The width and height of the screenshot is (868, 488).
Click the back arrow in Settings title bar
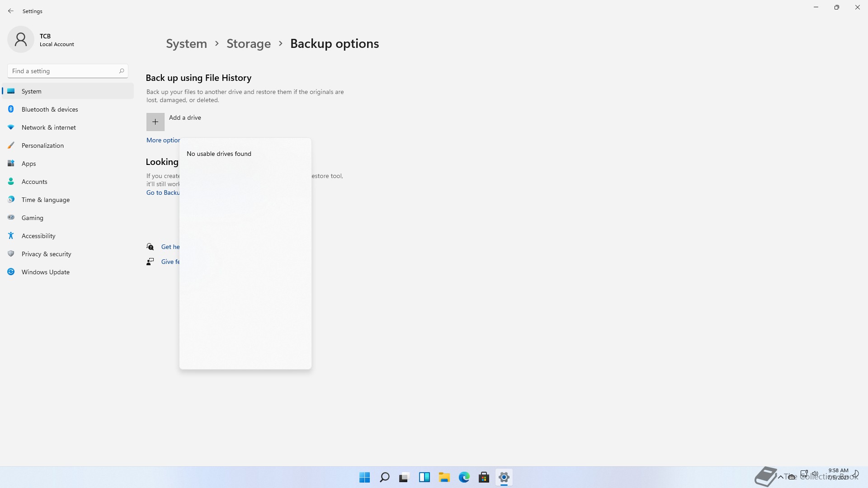11,11
